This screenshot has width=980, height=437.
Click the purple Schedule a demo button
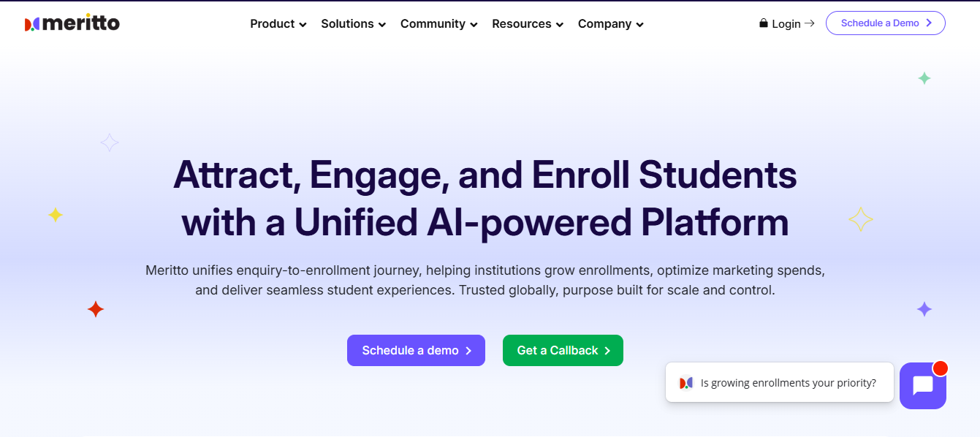click(416, 351)
